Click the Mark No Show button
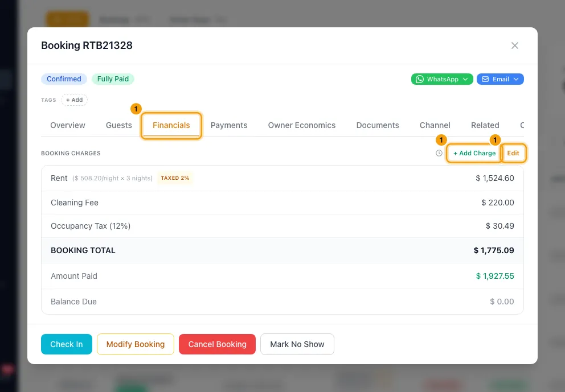Viewport: 565px width, 392px height. pos(297,344)
